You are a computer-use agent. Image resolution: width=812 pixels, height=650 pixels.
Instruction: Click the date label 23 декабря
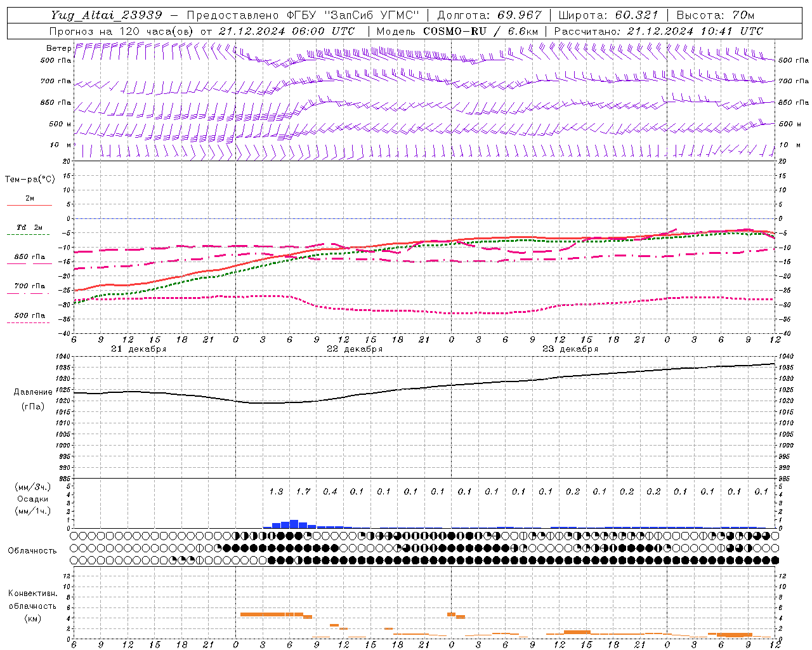click(570, 349)
